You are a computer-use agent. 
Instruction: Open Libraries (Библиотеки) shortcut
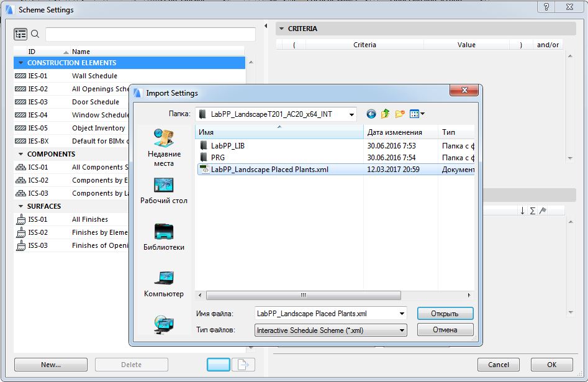click(x=164, y=237)
